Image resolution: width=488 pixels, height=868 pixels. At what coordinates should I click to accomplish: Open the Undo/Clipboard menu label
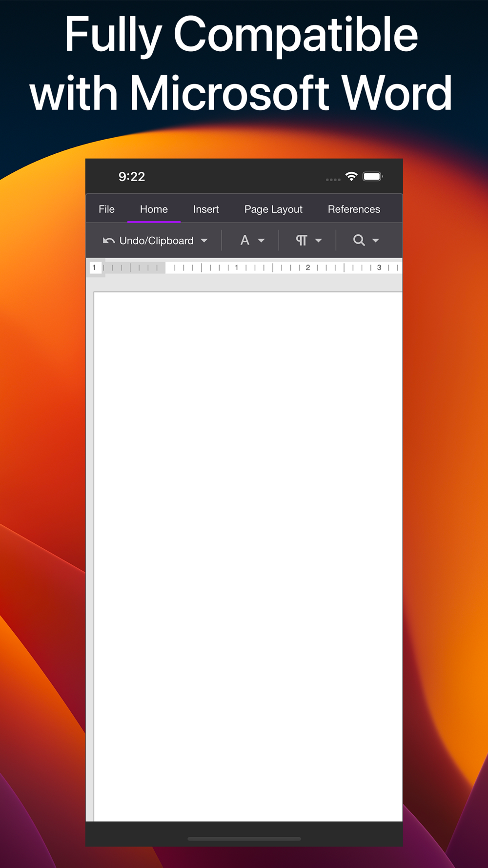(x=157, y=241)
